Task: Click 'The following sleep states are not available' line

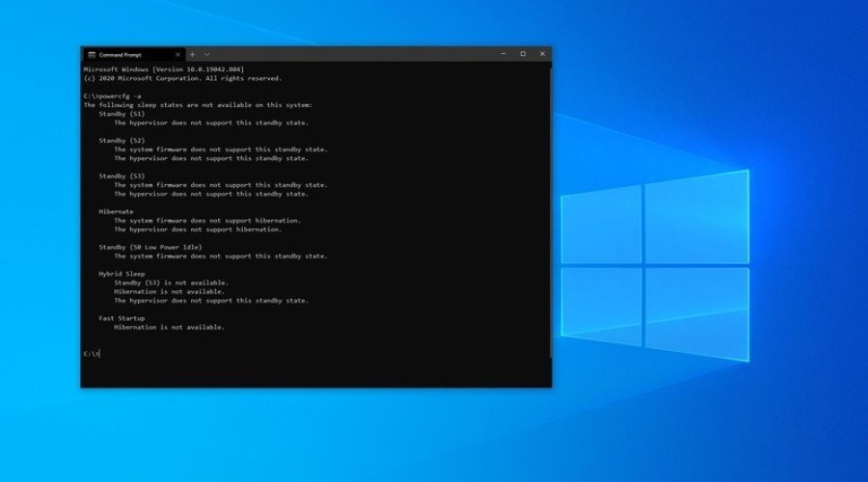Action: click(x=198, y=104)
